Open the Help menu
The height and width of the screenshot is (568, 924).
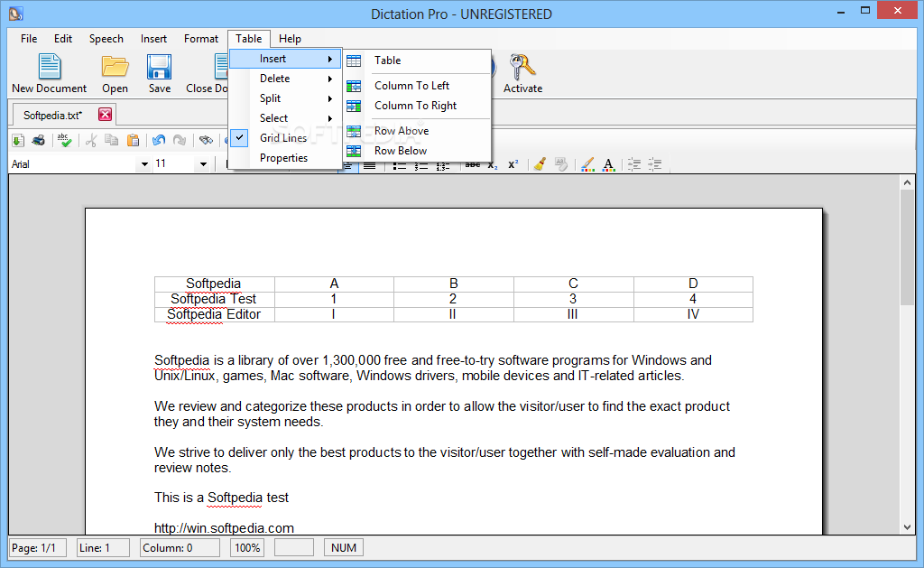[290, 39]
